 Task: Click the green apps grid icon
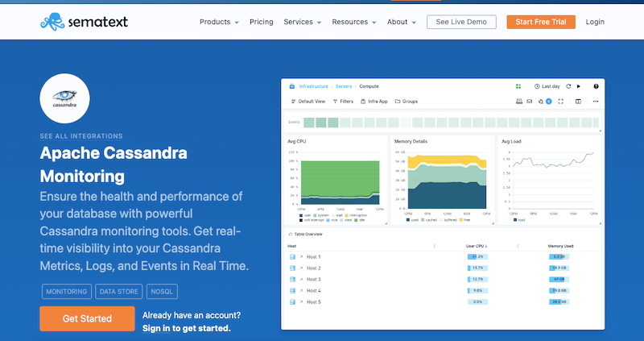[518, 86]
